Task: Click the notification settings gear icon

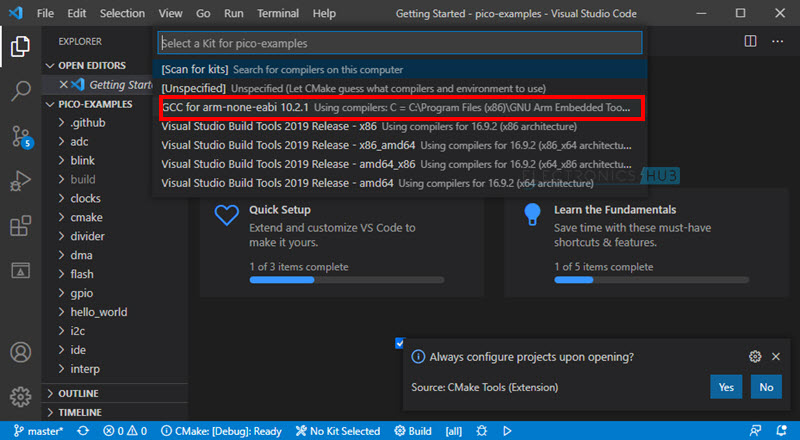Action: [x=755, y=356]
